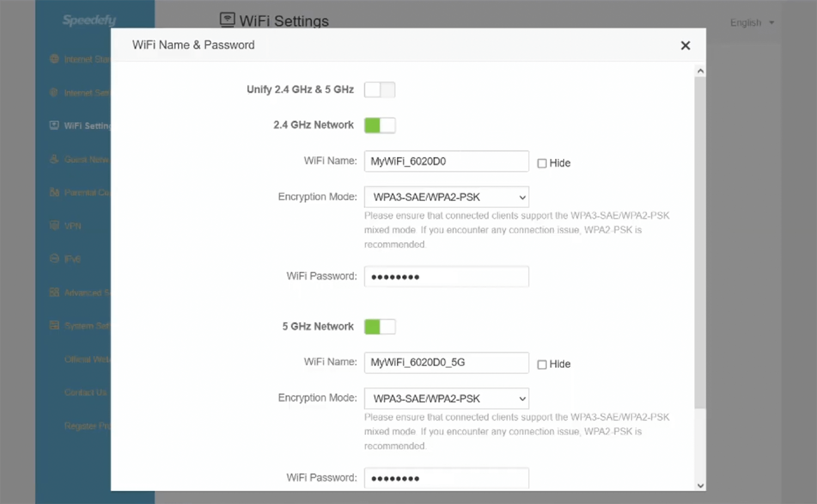Open the English language selector

point(752,23)
